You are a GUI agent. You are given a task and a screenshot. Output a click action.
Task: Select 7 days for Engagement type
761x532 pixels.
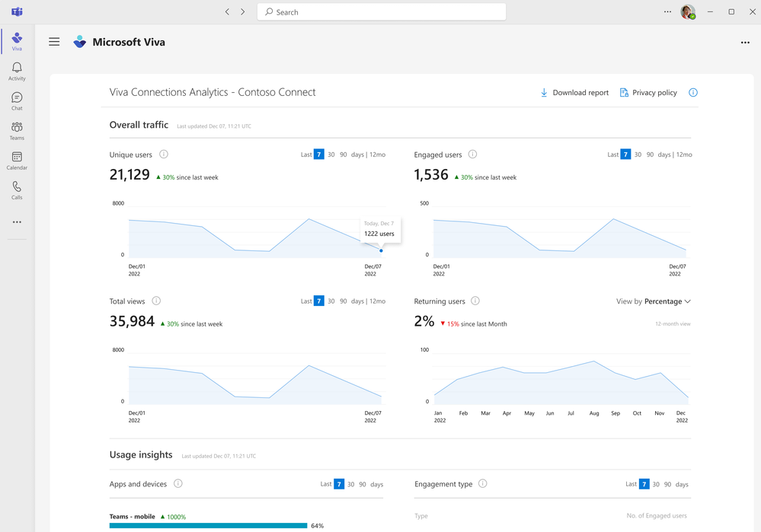[644, 484]
